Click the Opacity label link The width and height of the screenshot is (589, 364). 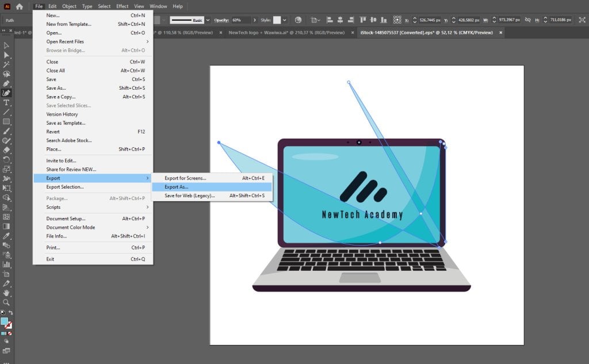point(221,20)
